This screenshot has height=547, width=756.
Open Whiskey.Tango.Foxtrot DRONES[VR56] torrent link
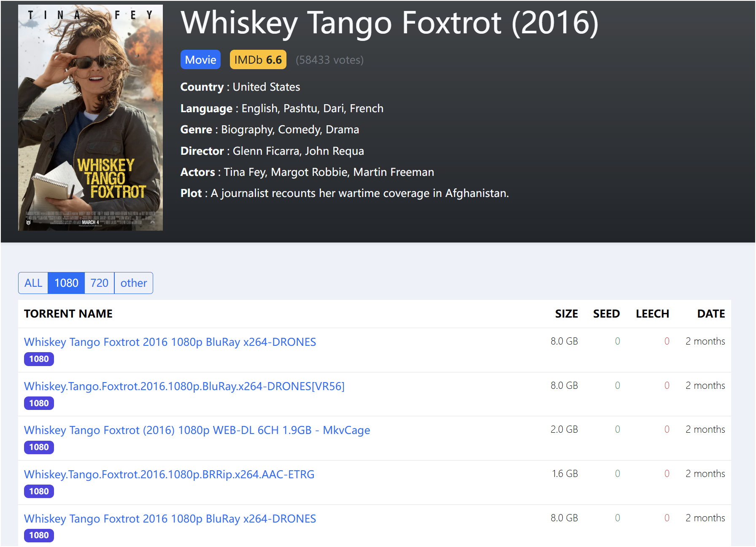point(184,386)
